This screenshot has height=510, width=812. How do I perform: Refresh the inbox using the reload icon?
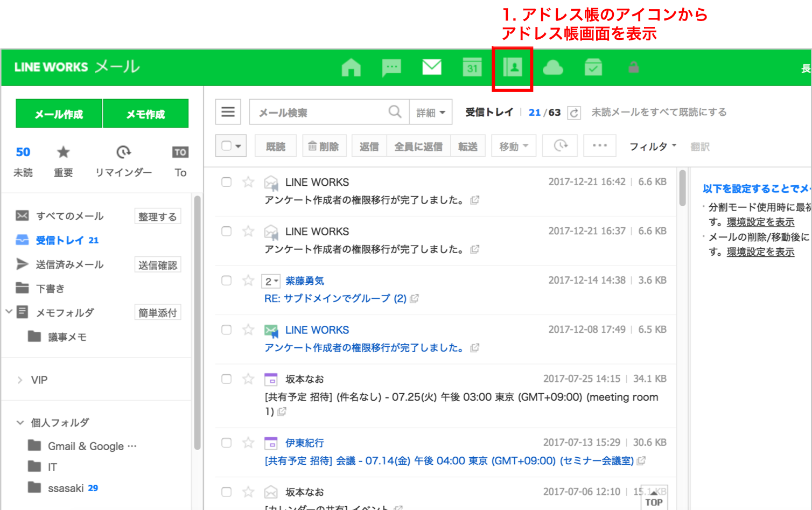point(574,113)
